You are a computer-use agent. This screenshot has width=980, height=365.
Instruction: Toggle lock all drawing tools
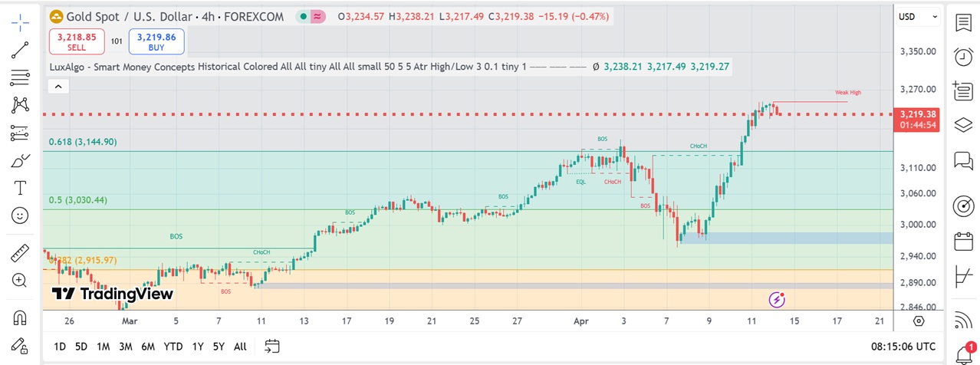click(x=20, y=344)
